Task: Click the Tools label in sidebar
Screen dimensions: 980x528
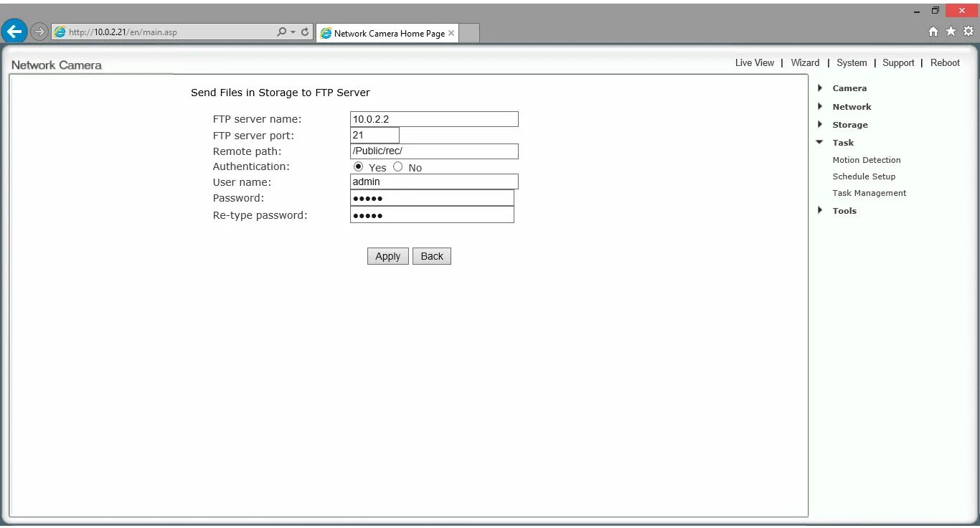Action: 844,211
